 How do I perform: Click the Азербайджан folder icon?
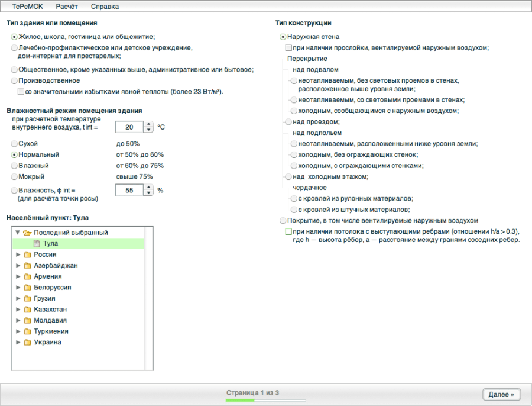[x=27, y=266]
